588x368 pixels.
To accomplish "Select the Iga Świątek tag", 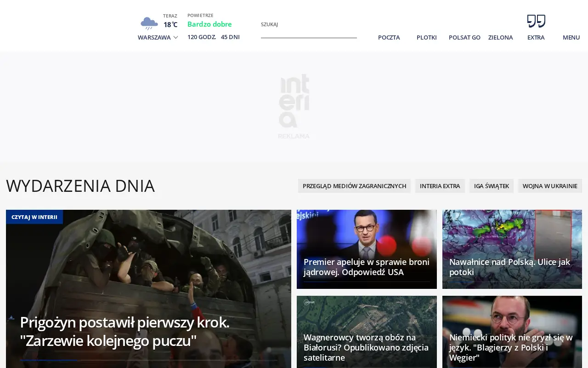I will tap(492, 186).
